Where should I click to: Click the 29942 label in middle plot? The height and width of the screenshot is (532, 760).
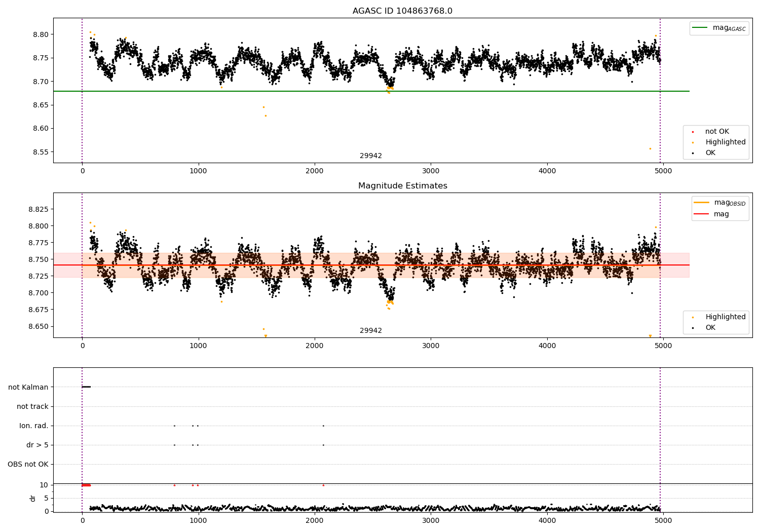coord(371,330)
